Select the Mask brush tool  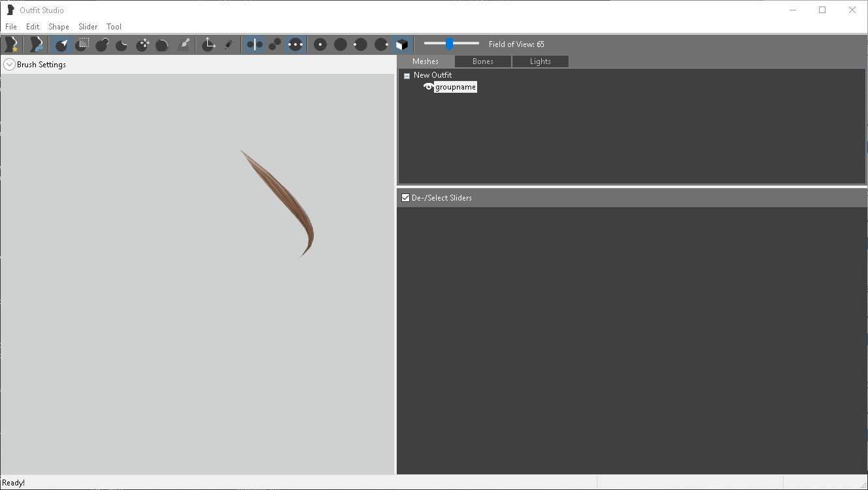click(x=82, y=44)
